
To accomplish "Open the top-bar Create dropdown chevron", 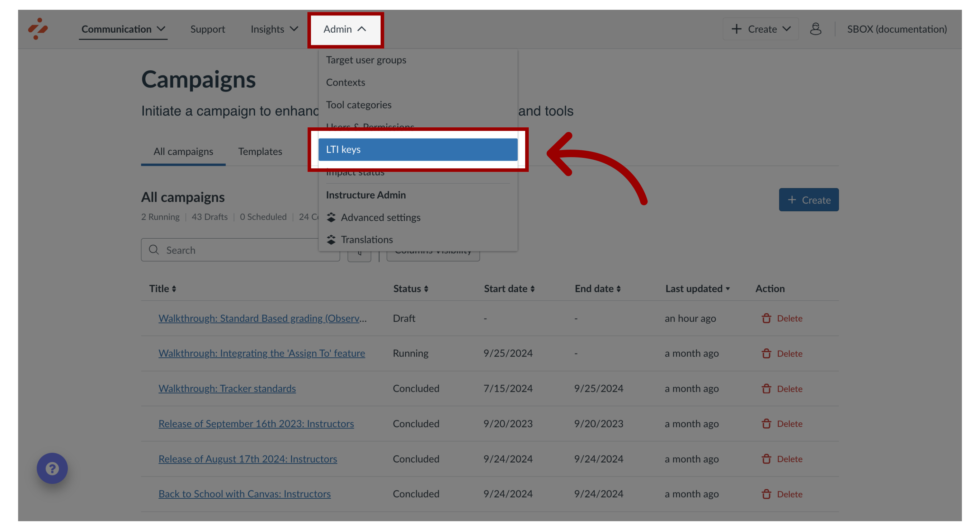I will coord(787,29).
